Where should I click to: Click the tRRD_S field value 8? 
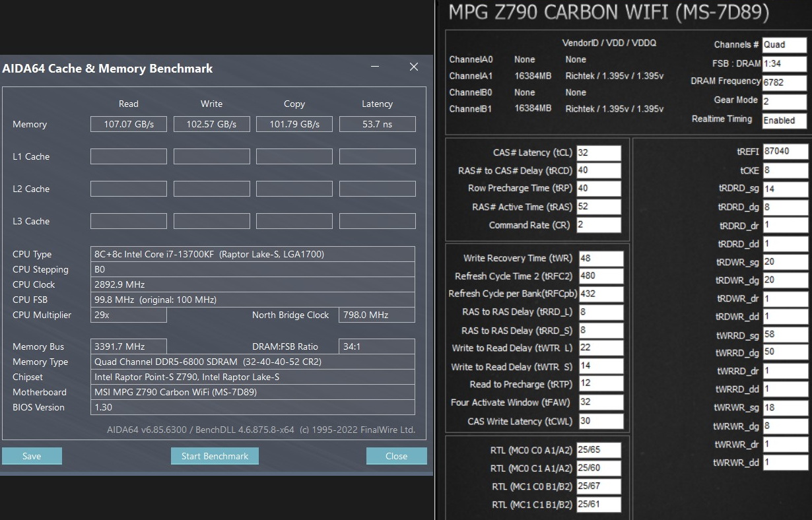tap(601, 330)
